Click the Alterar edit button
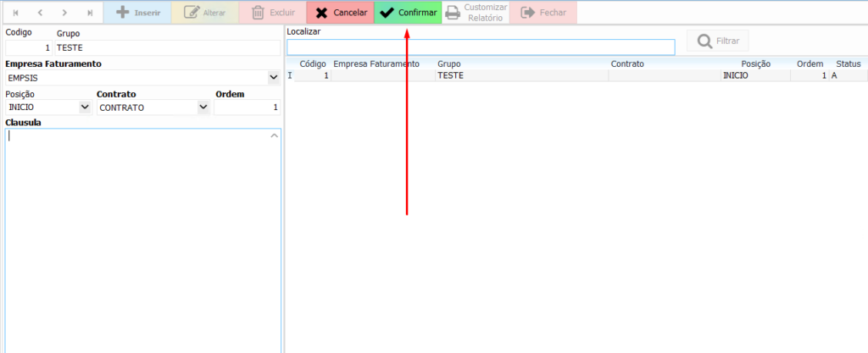868x353 pixels. tap(204, 13)
